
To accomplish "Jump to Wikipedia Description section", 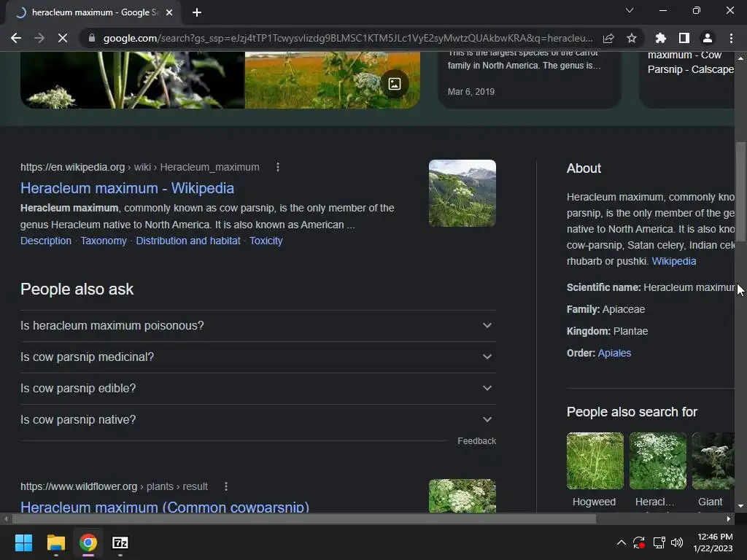I will (46, 241).
